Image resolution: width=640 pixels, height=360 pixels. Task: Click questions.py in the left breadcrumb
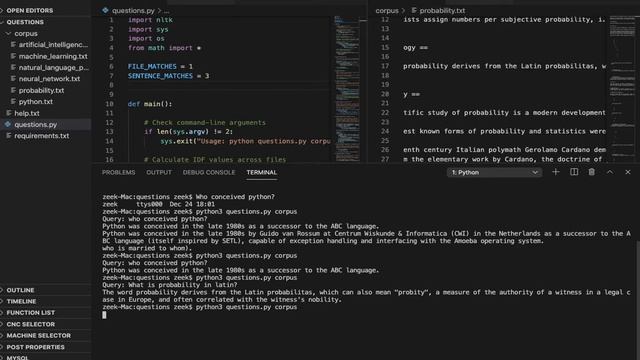(133, 11)
